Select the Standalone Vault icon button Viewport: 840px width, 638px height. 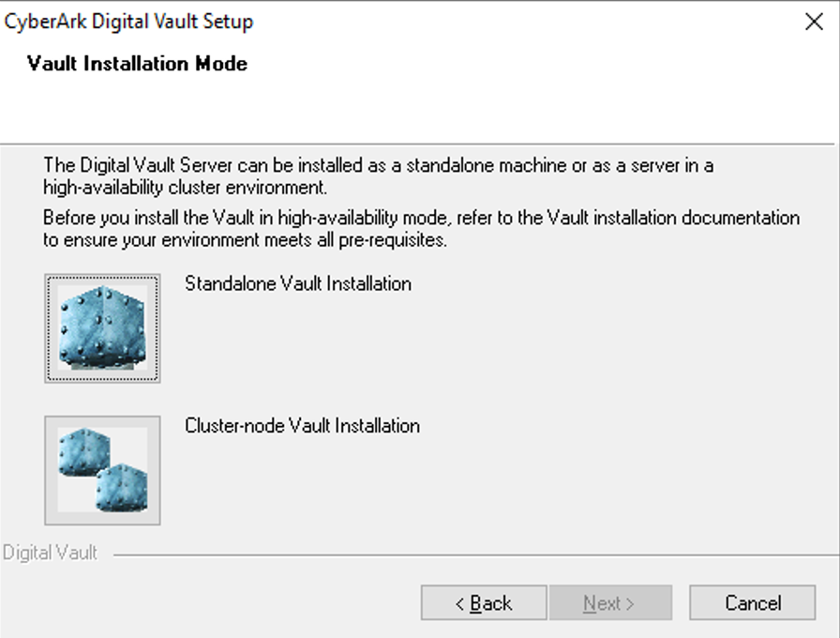tap(102, 328)
